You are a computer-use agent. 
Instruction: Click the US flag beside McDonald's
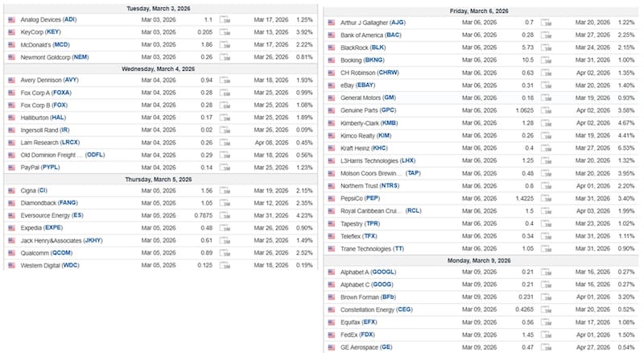(x=11, y=44)
